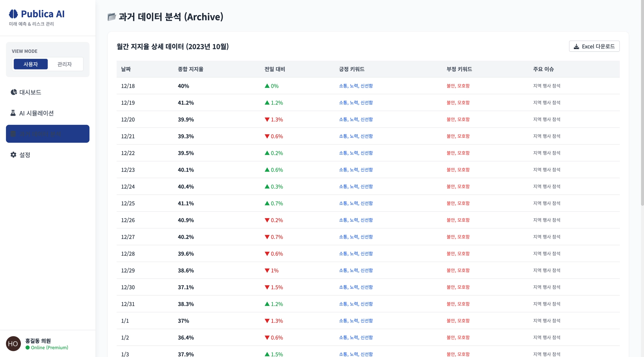Switch view mode to 관리자
The width and height of the screenshot is (644, 357).
click(x=64, y=64)
